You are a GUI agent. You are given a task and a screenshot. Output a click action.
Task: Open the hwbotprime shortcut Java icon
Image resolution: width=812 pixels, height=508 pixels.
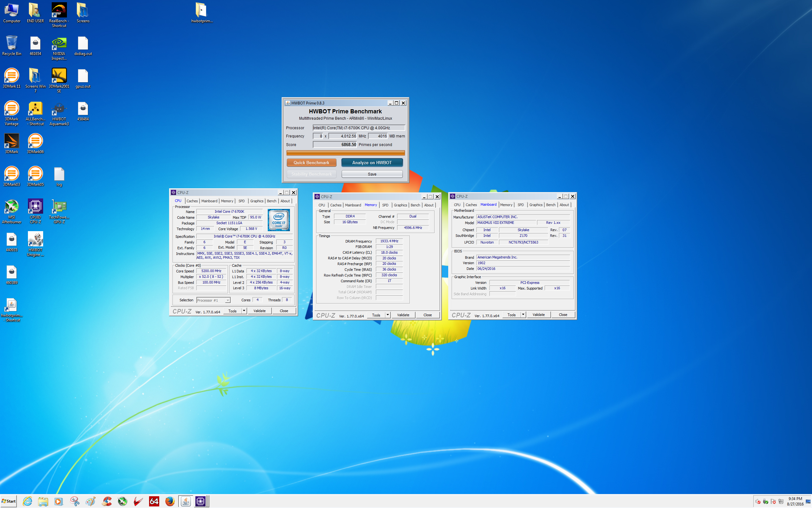(11, 310)
